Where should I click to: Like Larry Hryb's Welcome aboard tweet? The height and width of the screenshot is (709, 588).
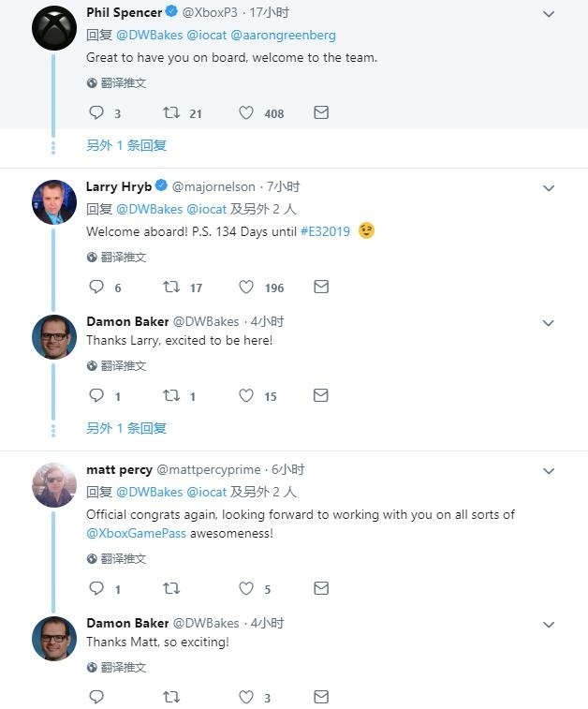pos(246,288)
